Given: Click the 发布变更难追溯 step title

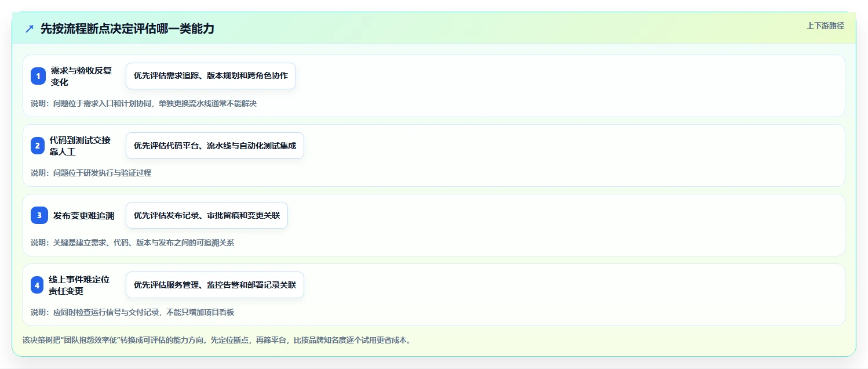Looking at the screenshot, I should tap(83, 215).
